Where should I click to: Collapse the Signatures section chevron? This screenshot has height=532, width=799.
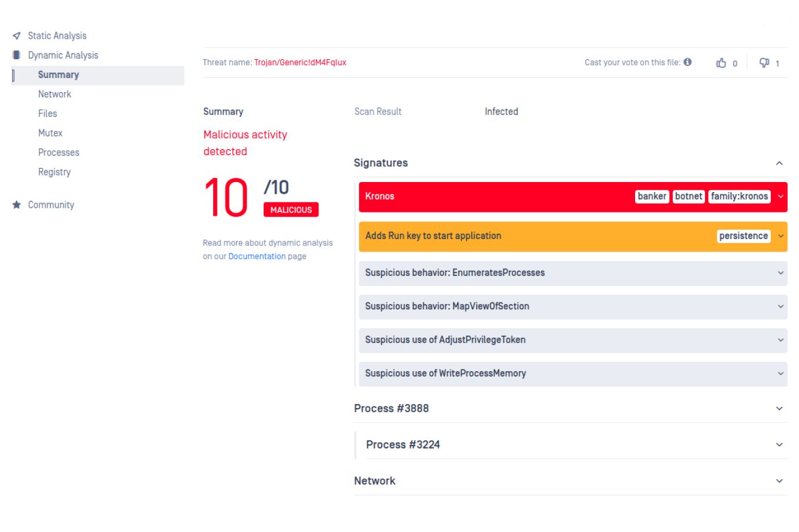pos(779,163)
